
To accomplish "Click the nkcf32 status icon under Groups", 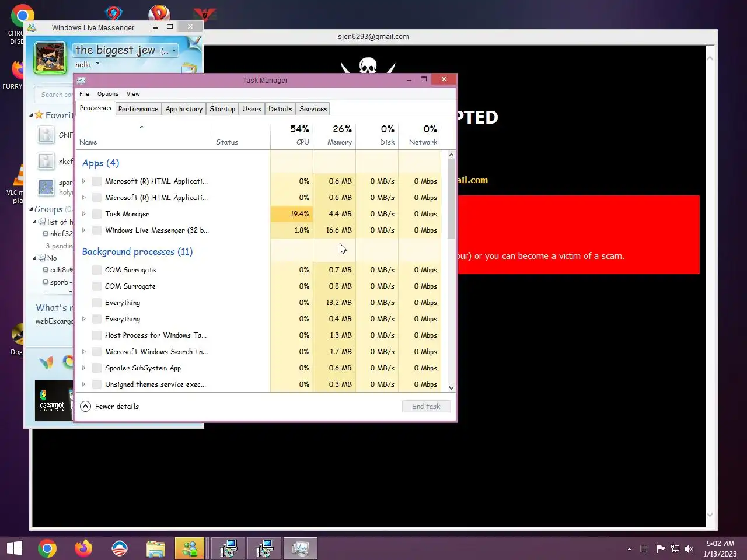I will [x=46, y=233].
